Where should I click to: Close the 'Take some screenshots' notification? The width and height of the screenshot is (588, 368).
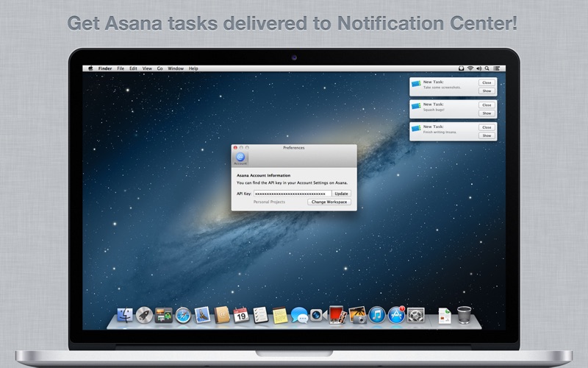click(487, 82)
